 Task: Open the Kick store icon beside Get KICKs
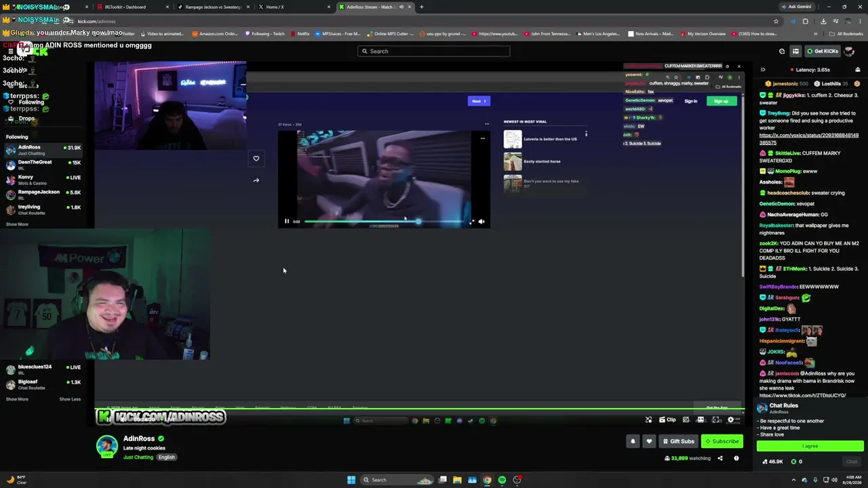point(795,51)
